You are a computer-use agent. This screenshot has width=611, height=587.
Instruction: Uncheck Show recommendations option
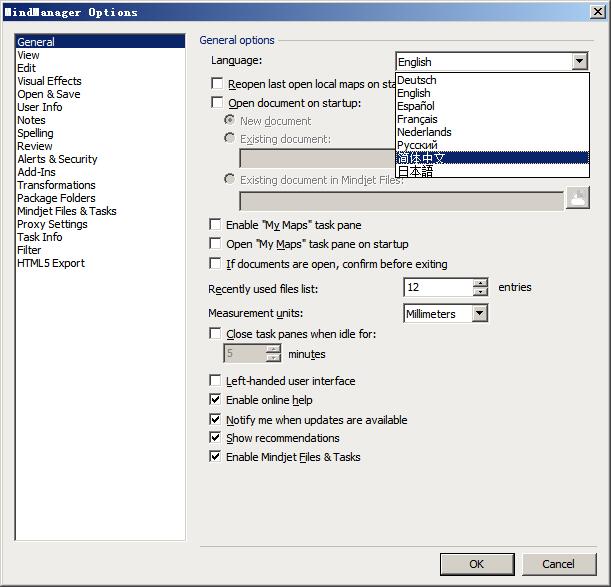click(215, 438)
